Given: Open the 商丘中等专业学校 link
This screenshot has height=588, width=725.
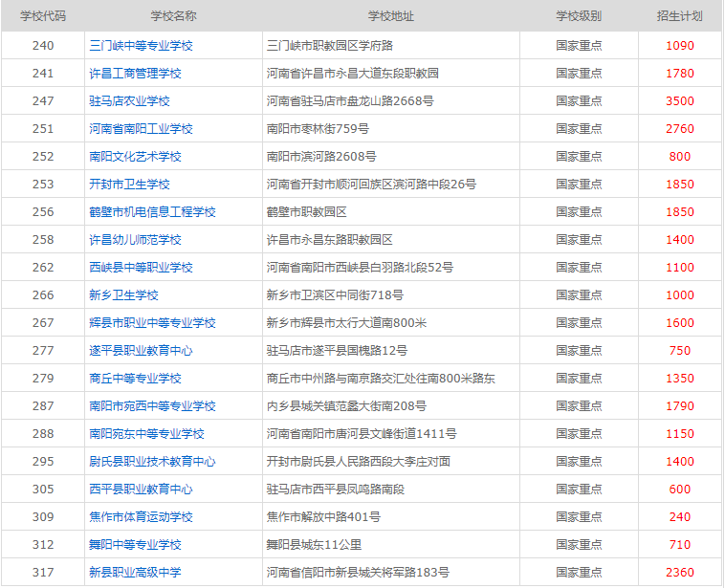Looking at the screenshot, I should [135, 378].
